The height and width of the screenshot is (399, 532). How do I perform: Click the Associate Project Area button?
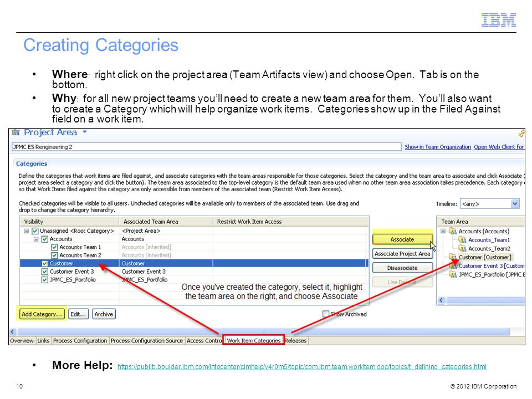pyautogui.click(x=402, y=254)
